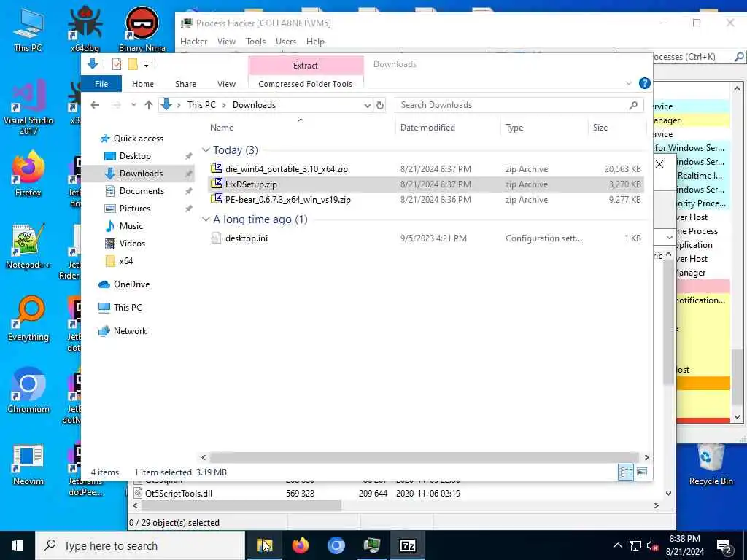Open action center notifications icon
This screenshot has width=747, height=560.
click(724, 545)
